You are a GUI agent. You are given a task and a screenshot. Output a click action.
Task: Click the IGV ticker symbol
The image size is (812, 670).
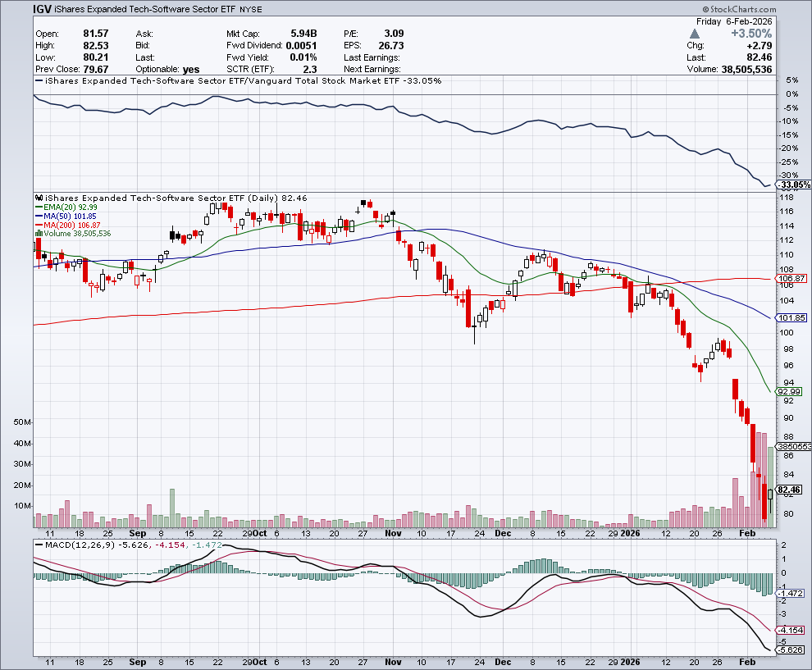point(42,9)
